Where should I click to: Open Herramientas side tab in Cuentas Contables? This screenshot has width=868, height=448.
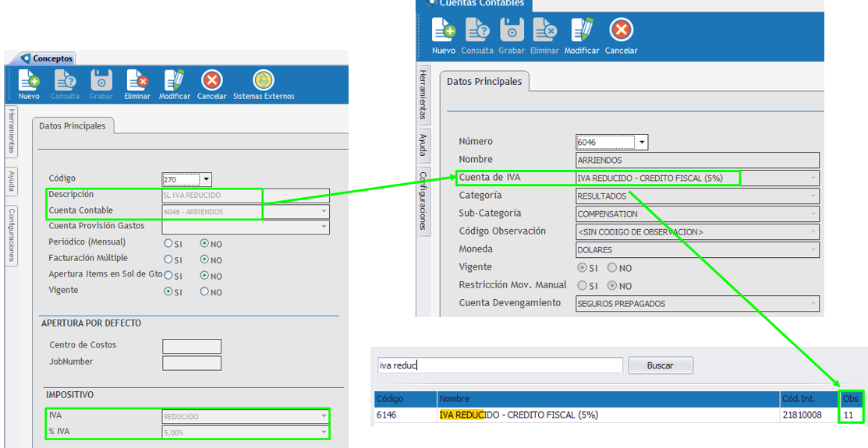tap(423, 94)
